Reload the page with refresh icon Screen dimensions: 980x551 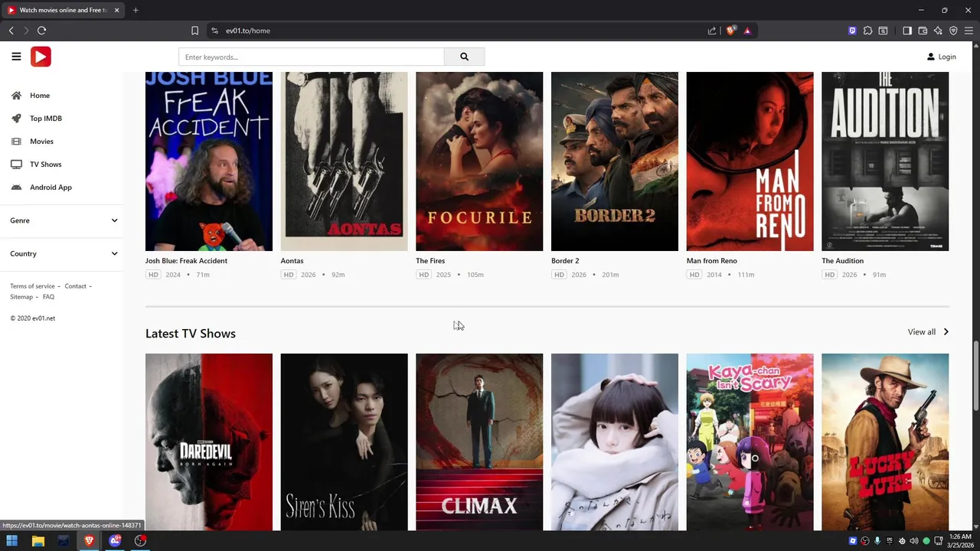pos(41,31)
